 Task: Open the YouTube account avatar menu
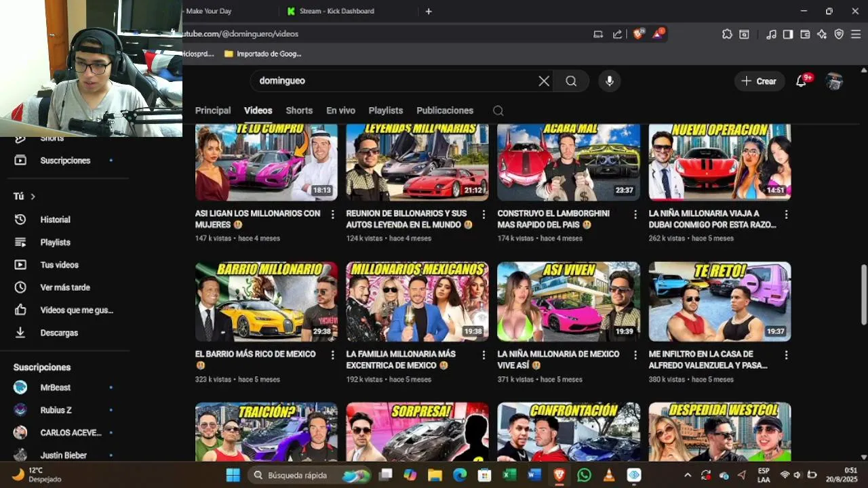tap(834, 81)
